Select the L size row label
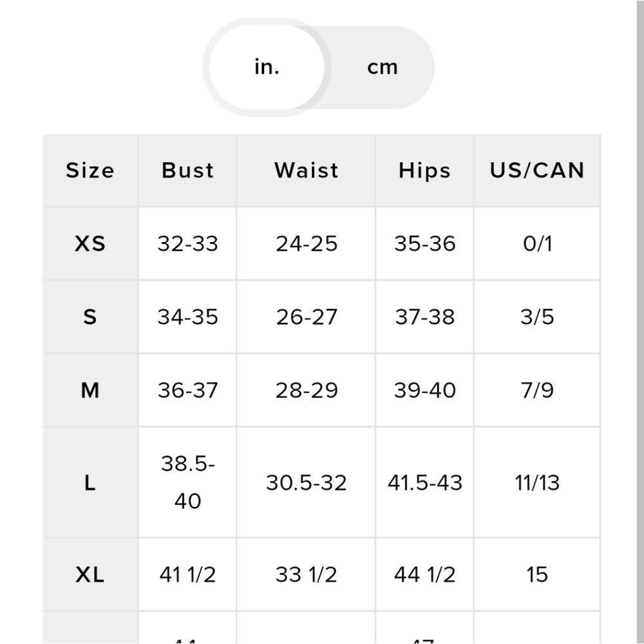644x644 pixels. pyautogui.click(x=90, y=482)
